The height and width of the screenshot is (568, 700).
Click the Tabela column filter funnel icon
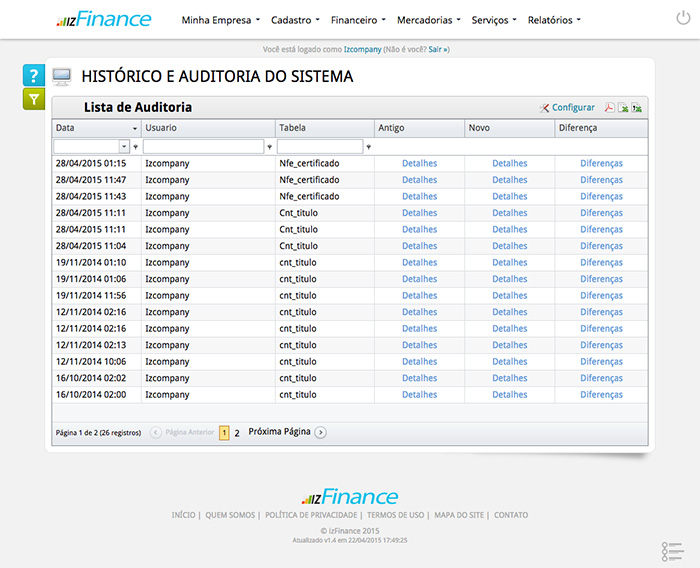(369, 146)
